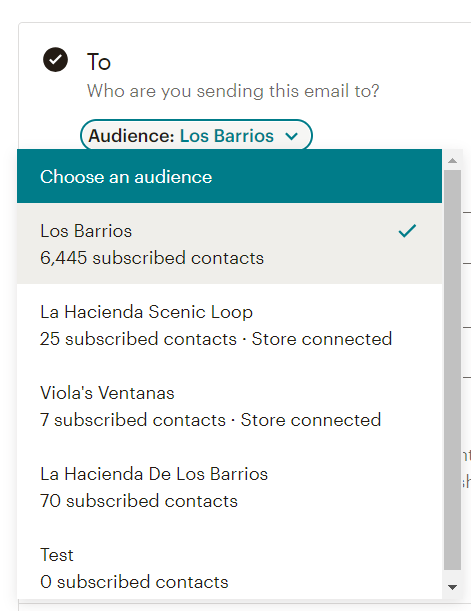Click the completed checkmark circle beside To
The width and height of the screenshot is (471, 611).
coord(55,60)
